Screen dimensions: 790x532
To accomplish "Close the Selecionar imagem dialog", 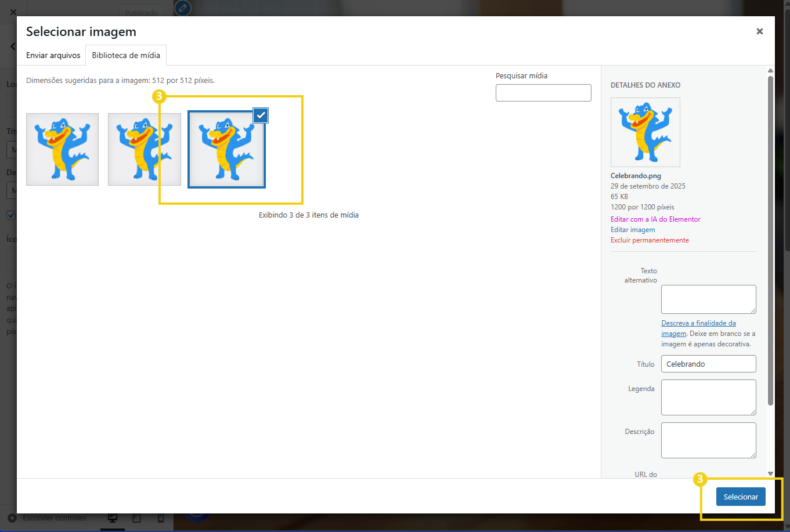I will (759, 32).
